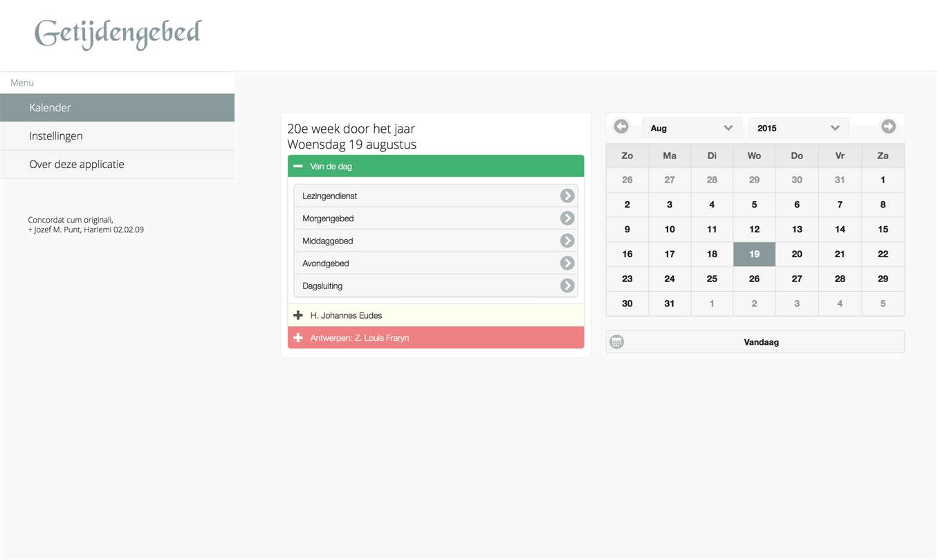Go to previous month using left arrow
Image resolution: width=938 pixels, height=560 pixels.
(621, 127)
